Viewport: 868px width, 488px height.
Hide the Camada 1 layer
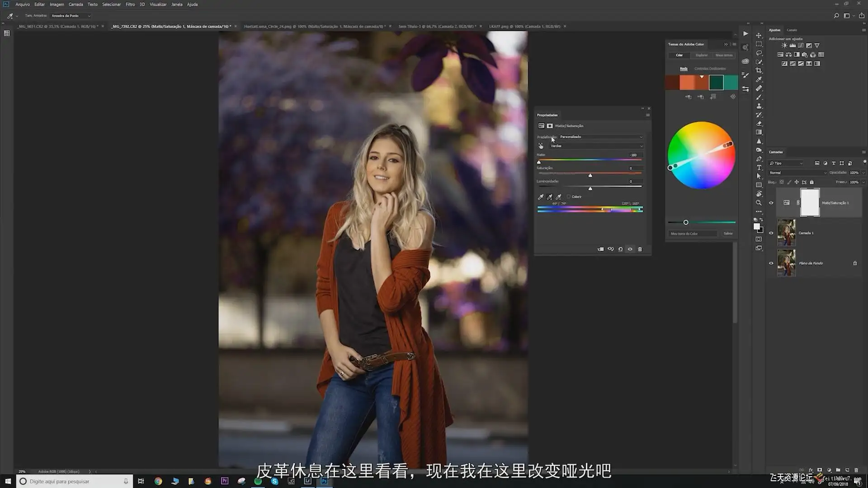point(771,233)
